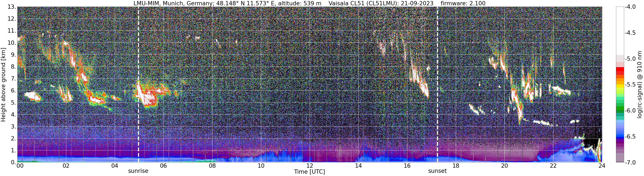Click the '11.' height tick label
The image size is (644, 176).
point(12,31)
